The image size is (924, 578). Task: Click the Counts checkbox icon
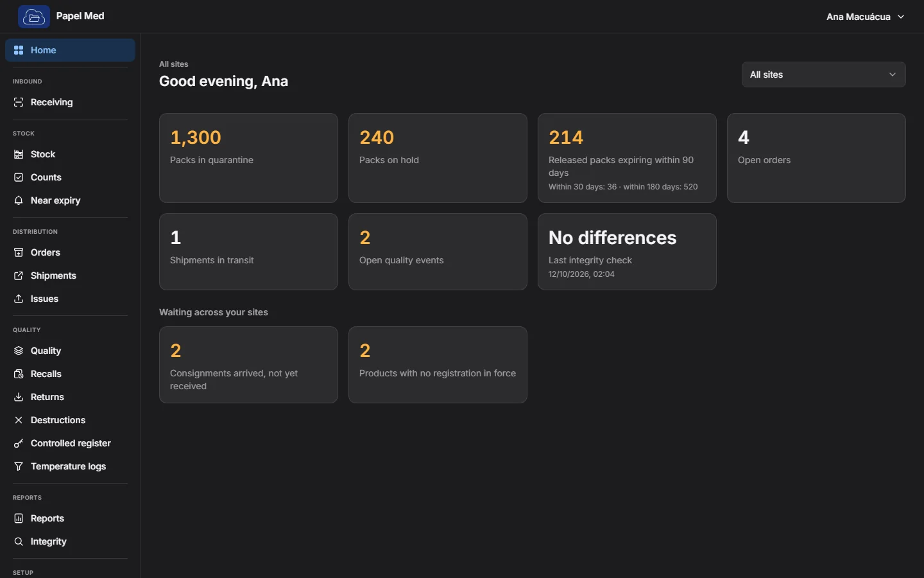point(19,177)
